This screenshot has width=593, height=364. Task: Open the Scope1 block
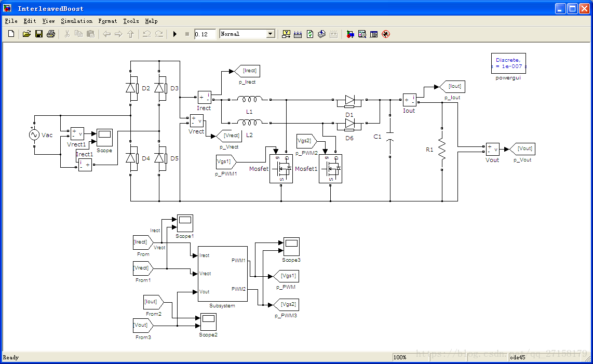185,223
